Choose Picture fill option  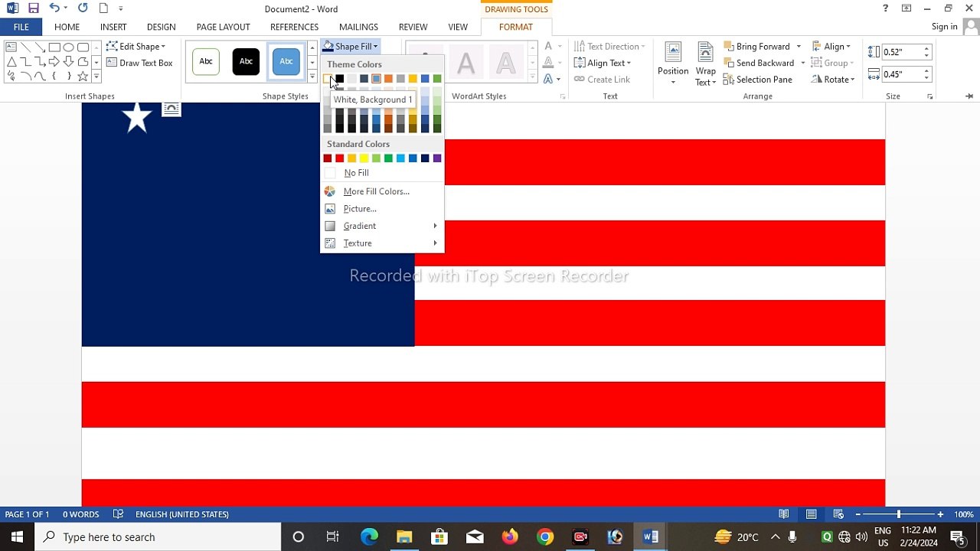point(382,209)
